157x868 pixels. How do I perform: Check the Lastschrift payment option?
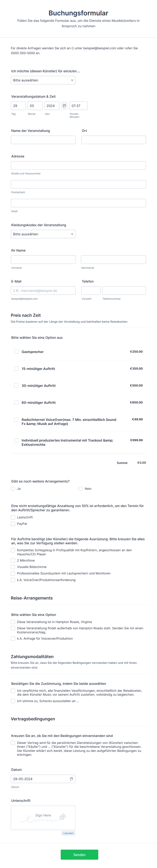[13, 517]
